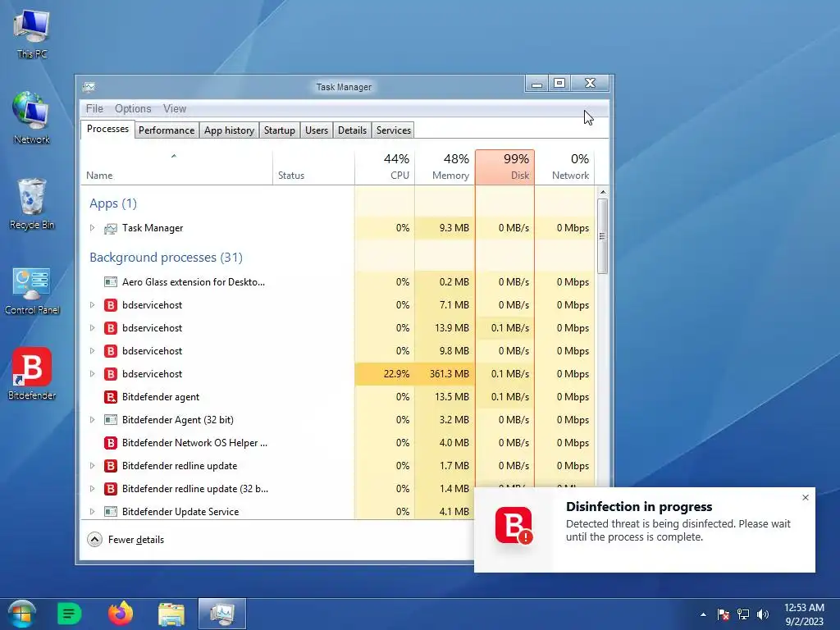Click the Disinfection in progress title text
This screenshot has width=840, height=630.
(x=639, y=507)
